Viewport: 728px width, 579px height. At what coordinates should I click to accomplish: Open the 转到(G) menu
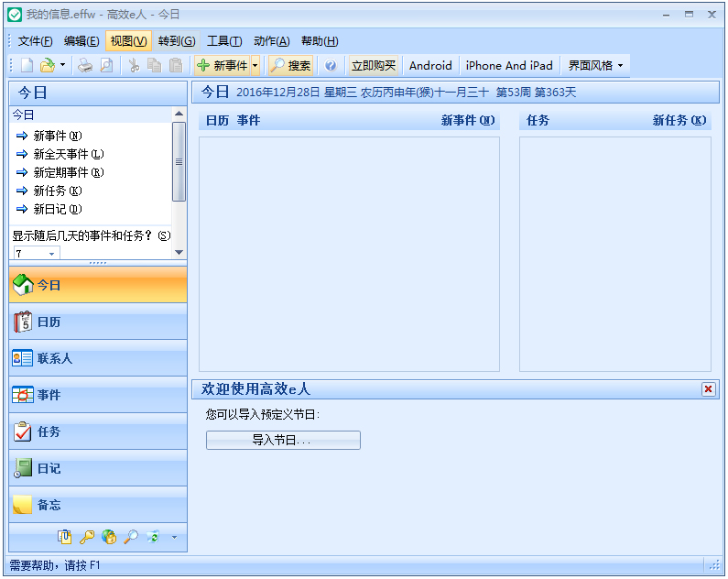click(x=177, y=41)
